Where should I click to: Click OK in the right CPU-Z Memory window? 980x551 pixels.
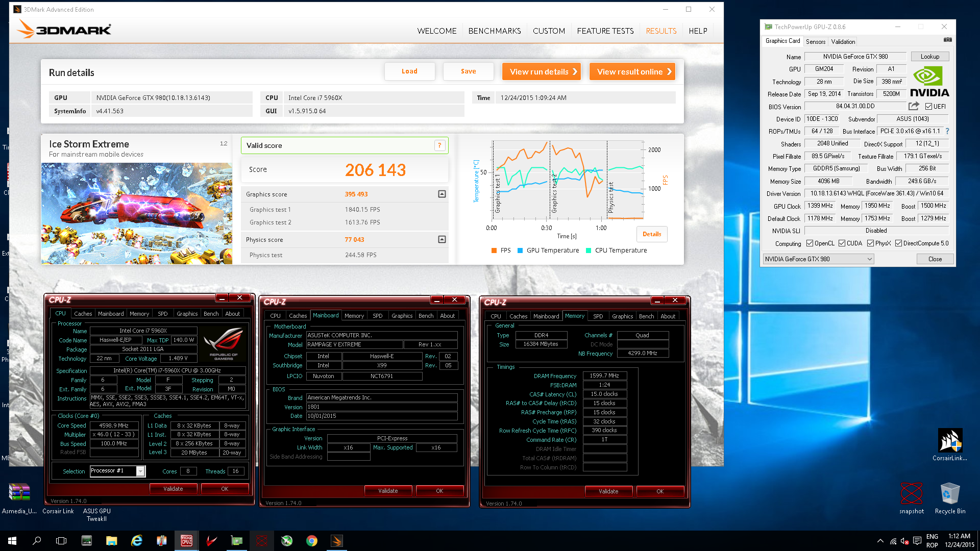660,491
